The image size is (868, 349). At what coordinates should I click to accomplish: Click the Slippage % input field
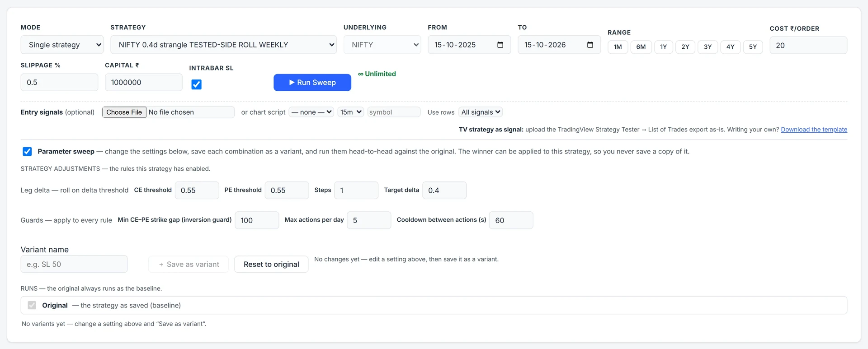pyautogui.click(x=59, y=82)
